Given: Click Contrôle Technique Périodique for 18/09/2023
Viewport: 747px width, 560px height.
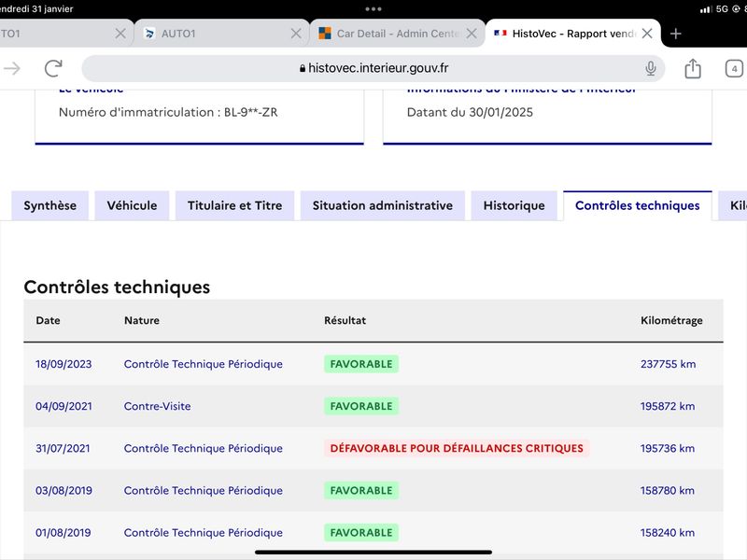Looking at the screenshot, I should click(203, 364).
